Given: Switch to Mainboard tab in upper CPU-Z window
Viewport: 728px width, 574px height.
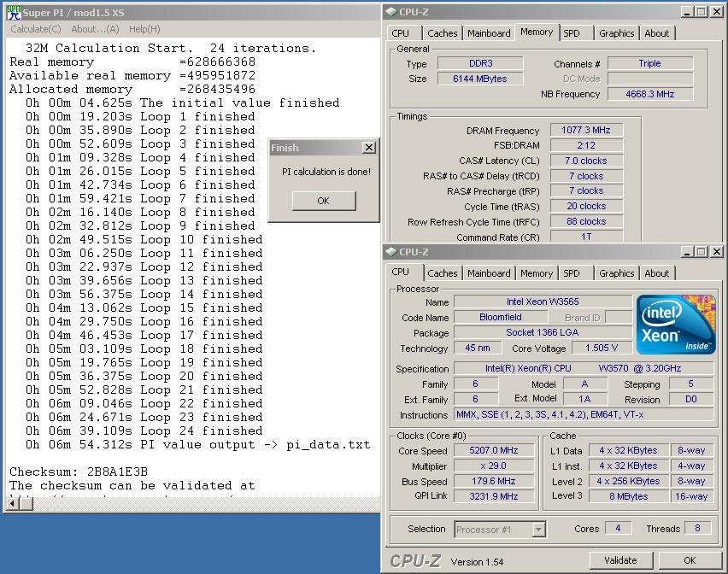Looking at the screenshot, I should tap(489, 33).
